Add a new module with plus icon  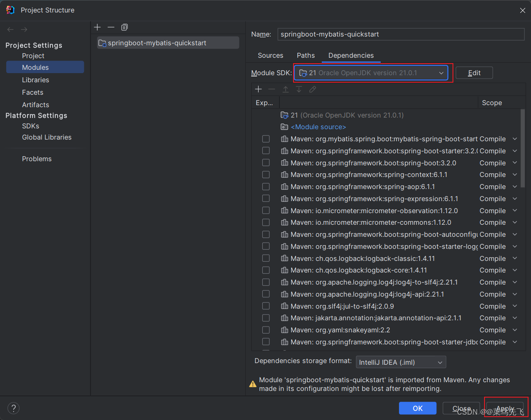click(98, 27)
